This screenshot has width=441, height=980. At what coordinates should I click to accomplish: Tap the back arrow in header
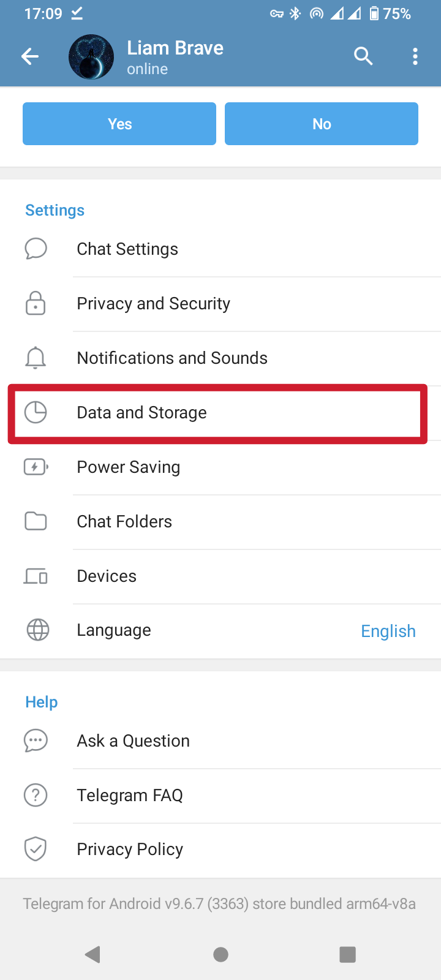30,57
